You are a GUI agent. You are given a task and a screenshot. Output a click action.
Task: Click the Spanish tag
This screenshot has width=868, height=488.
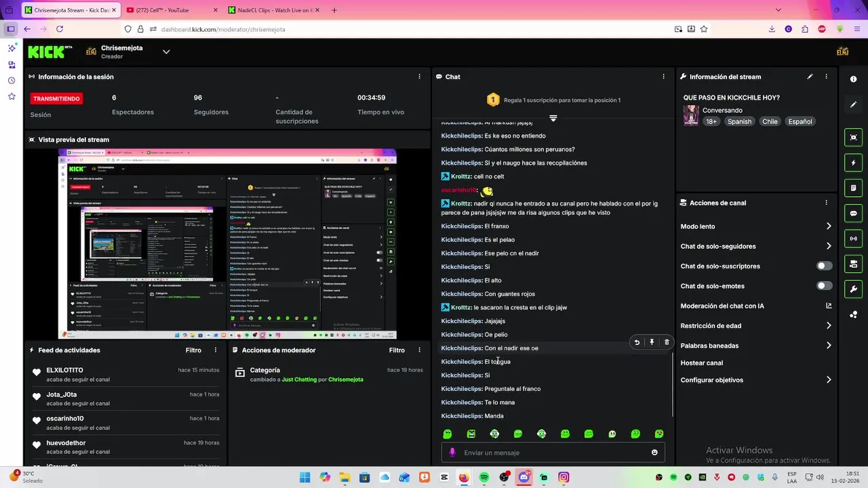click(739, 121)
